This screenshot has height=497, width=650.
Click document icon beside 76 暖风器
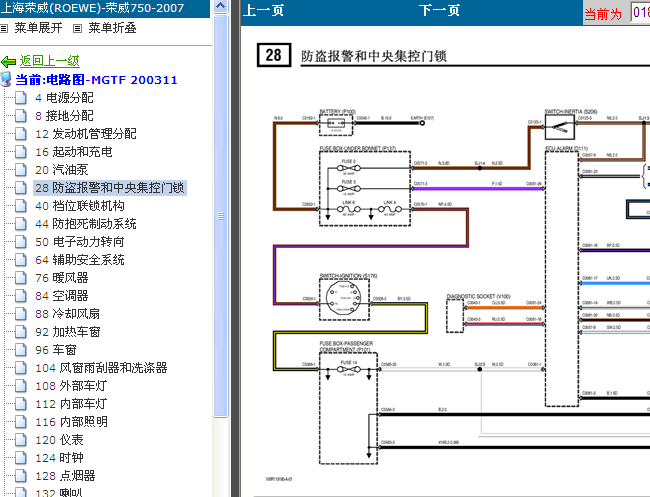point(21,278)
